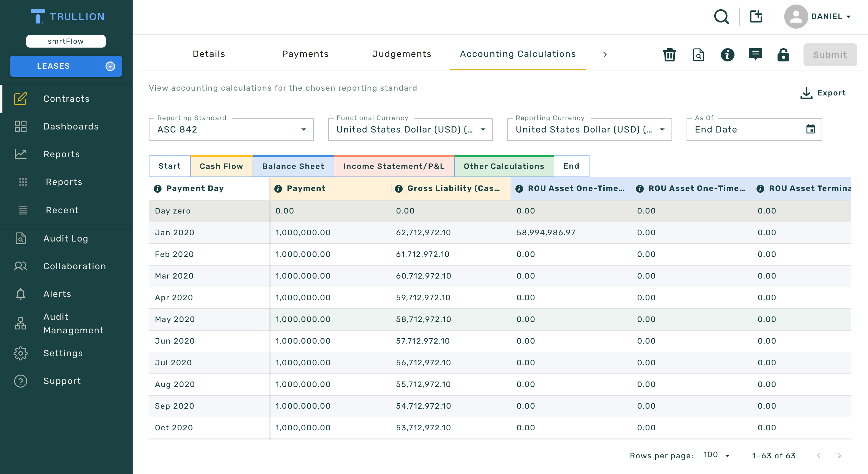Open Alerts in the sidebar

tap(57, 294)
